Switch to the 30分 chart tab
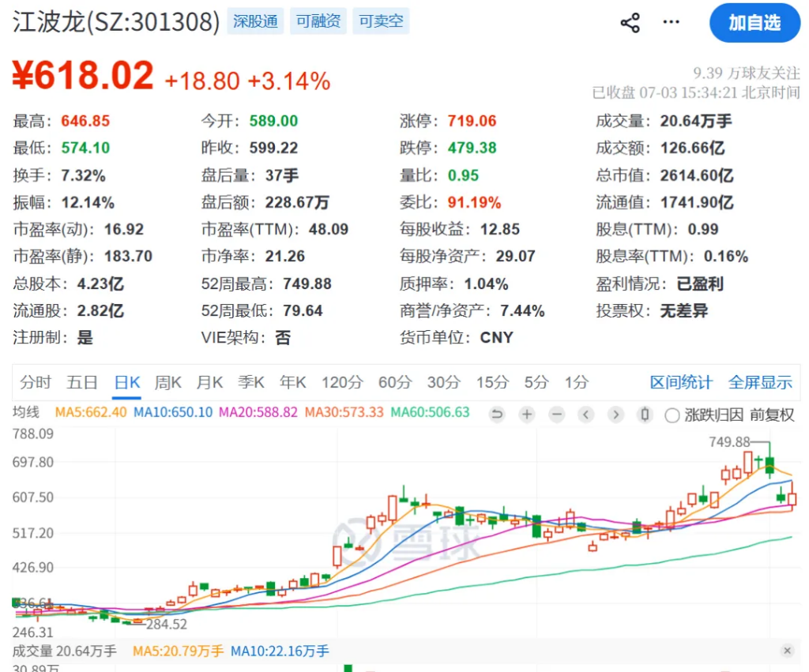 point(444,383)
